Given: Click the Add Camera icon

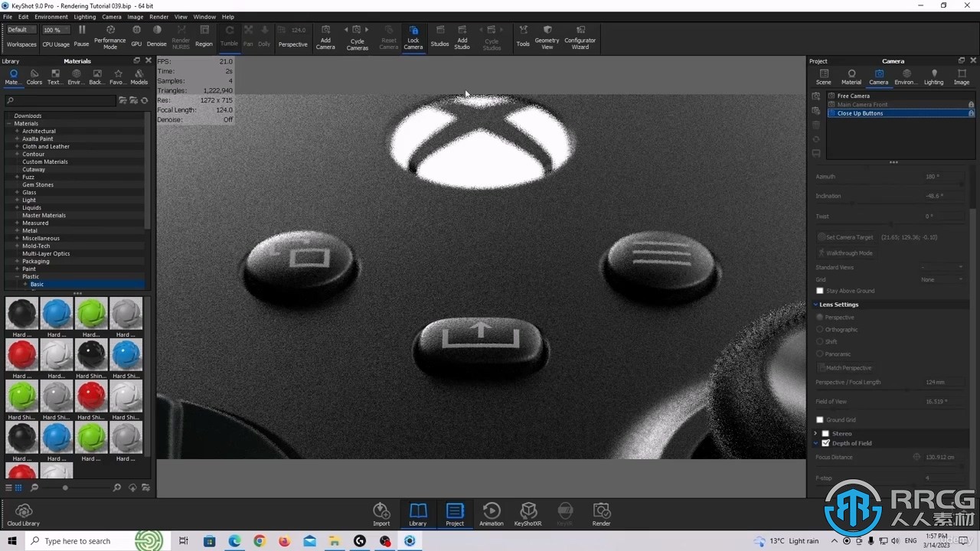Looking at the screenshot, I should 325,36.
